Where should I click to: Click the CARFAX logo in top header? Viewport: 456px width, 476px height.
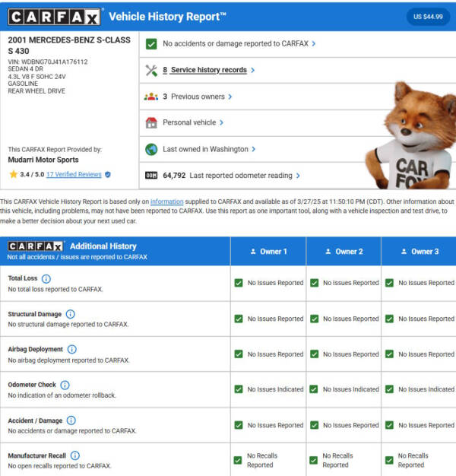point(54,17)
